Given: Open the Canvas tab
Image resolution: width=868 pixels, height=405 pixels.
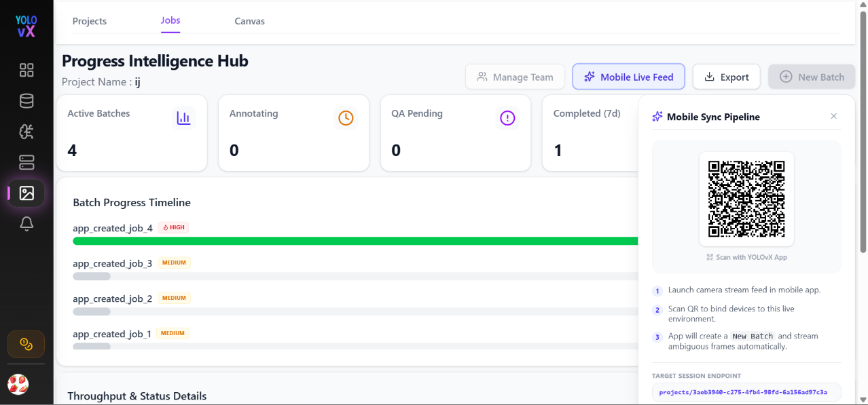Looking at the screenshot, I should (250, 21).
